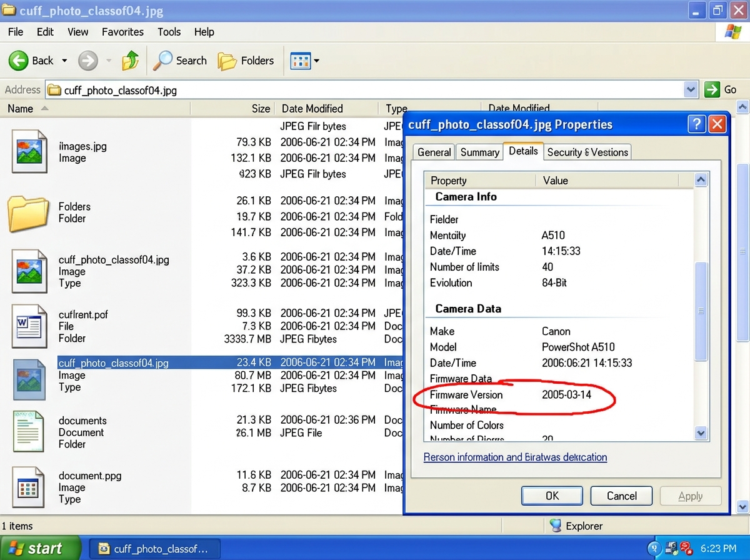This screenshot has height=560, width=750.
Task: Click the cuff_photo_classof taskbar button
Action: [x=154, y=549]
